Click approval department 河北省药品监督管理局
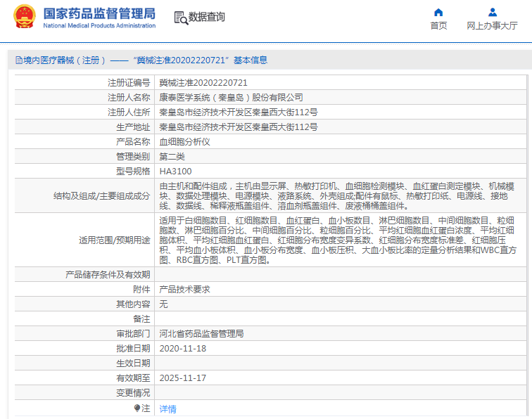 (x=201, y=333)
